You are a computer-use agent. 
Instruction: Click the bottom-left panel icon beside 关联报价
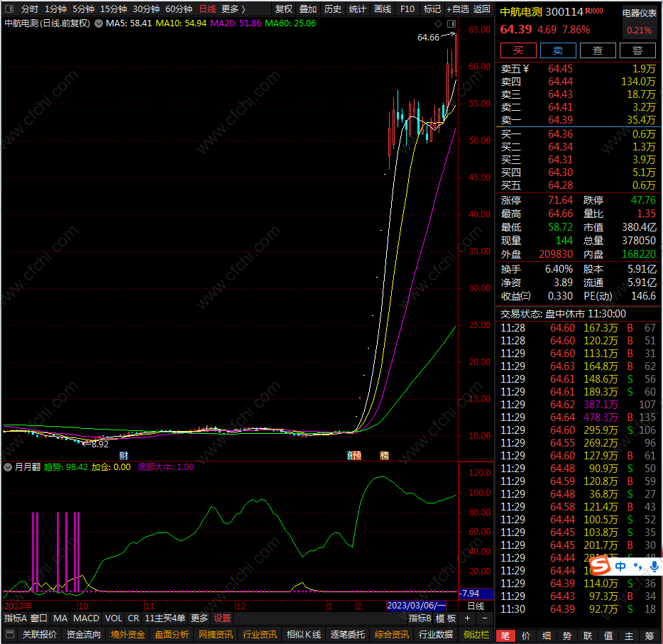pos(10,634)
